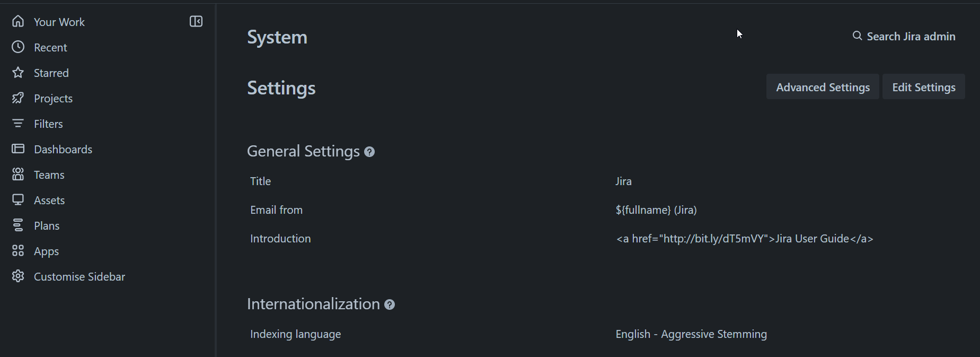Open Customise Sidebar gear icon

17,276
